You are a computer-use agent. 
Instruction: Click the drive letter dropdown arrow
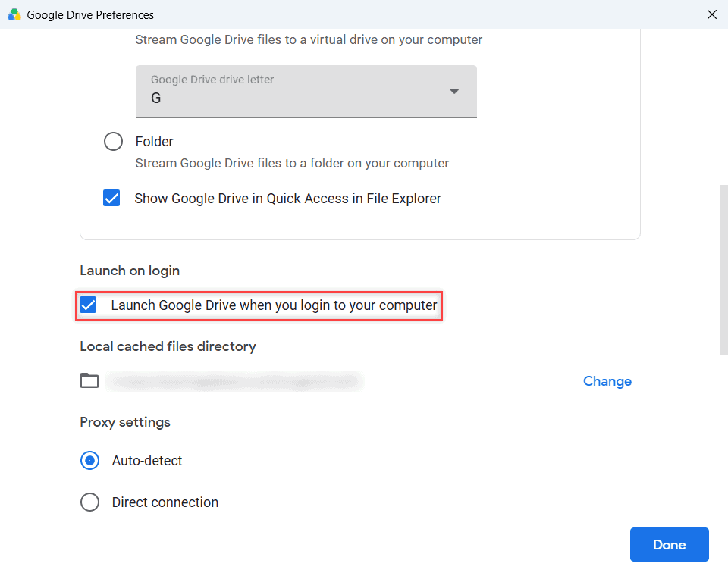(x=454, y=92)
